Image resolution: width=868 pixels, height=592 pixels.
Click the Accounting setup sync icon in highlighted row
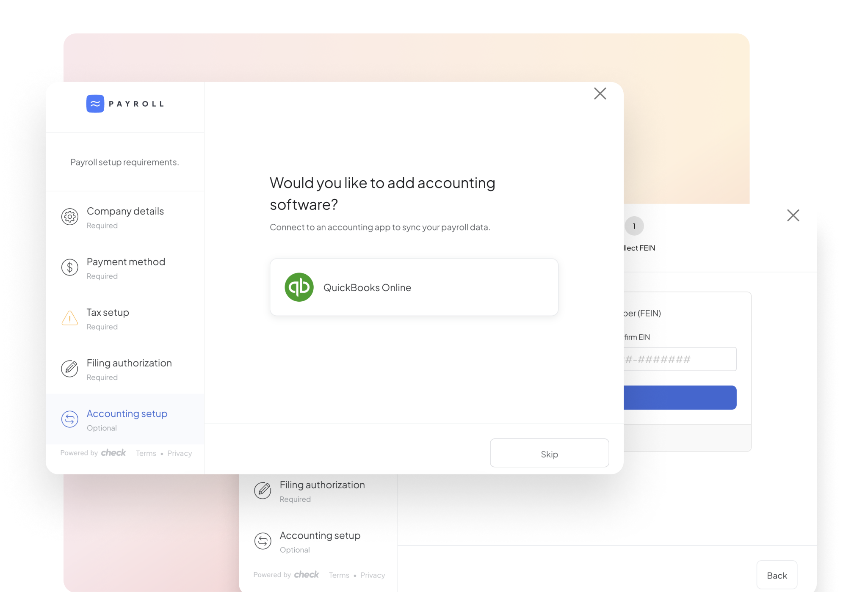coord(70,419)
